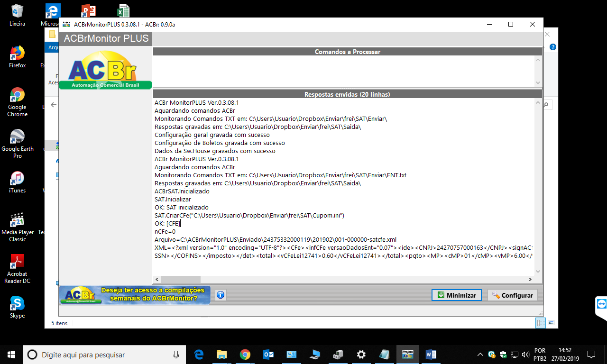The image size is (607, 364).
Task: Select the SAT.CriarCFe Cupom.ini command line
Action: [x=249, y=215]
